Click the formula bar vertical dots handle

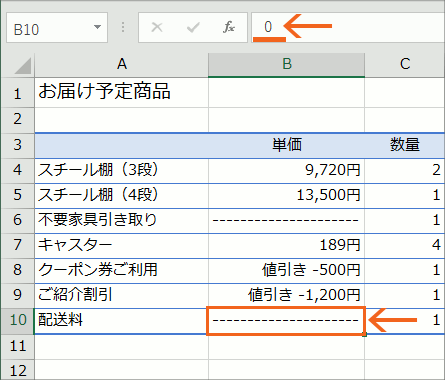(123, 27)
